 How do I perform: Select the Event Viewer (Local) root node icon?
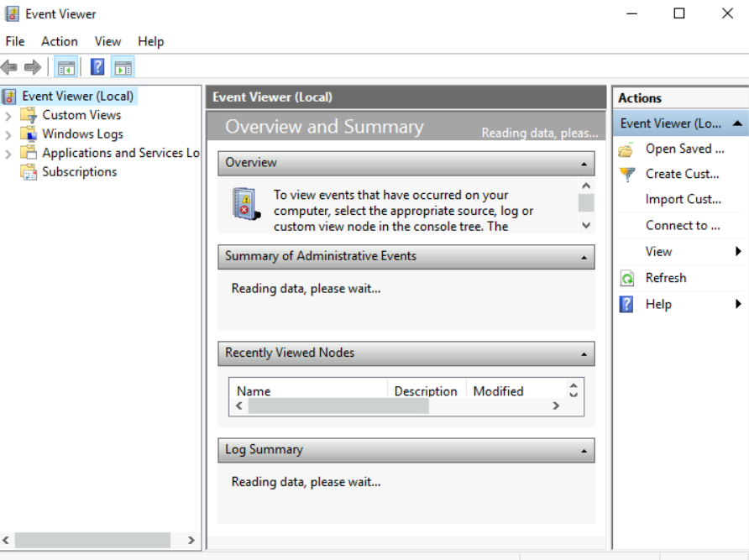[9, 97]
